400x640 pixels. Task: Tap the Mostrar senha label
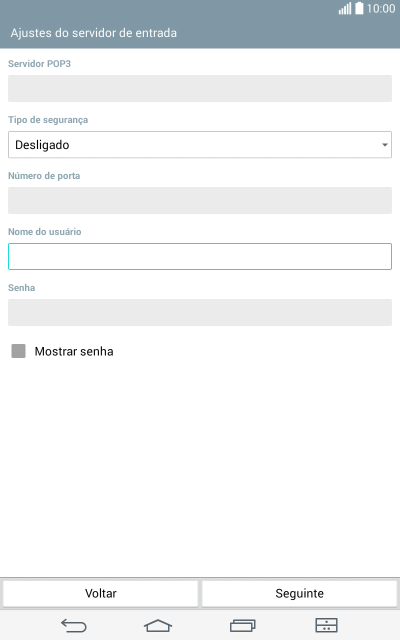click(74, 351)
